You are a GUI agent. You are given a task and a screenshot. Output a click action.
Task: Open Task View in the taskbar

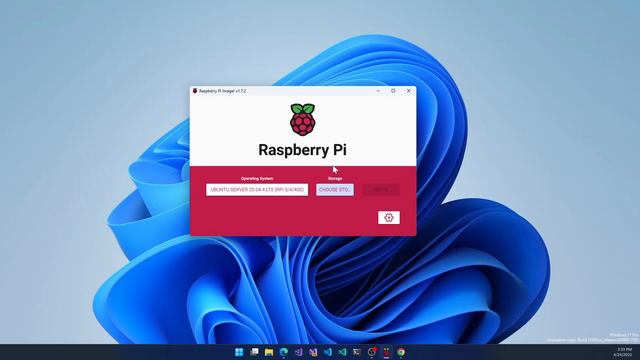point(254,352)
